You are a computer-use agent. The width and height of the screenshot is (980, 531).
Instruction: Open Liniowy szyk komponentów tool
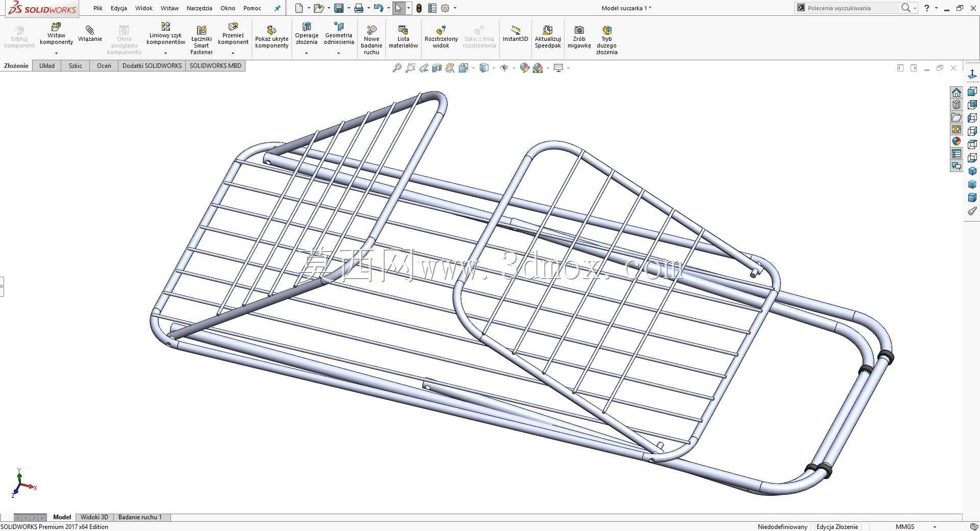tap(165, 34)
